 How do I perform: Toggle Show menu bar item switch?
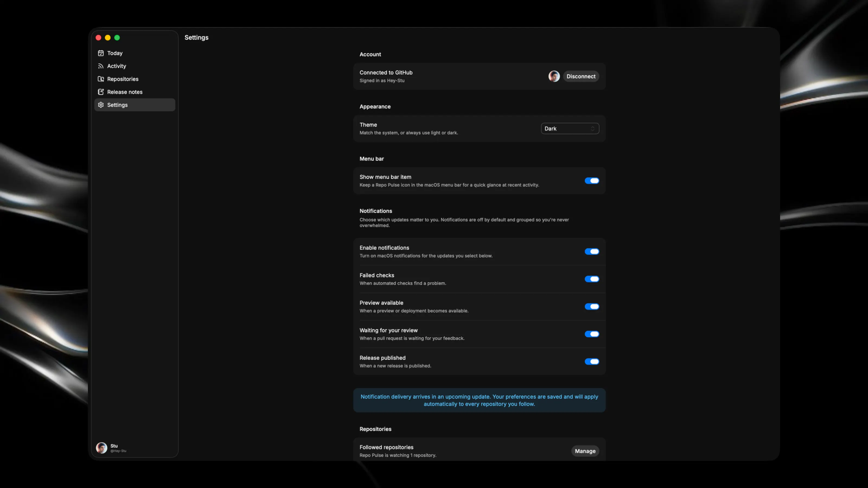coord(592,181)
